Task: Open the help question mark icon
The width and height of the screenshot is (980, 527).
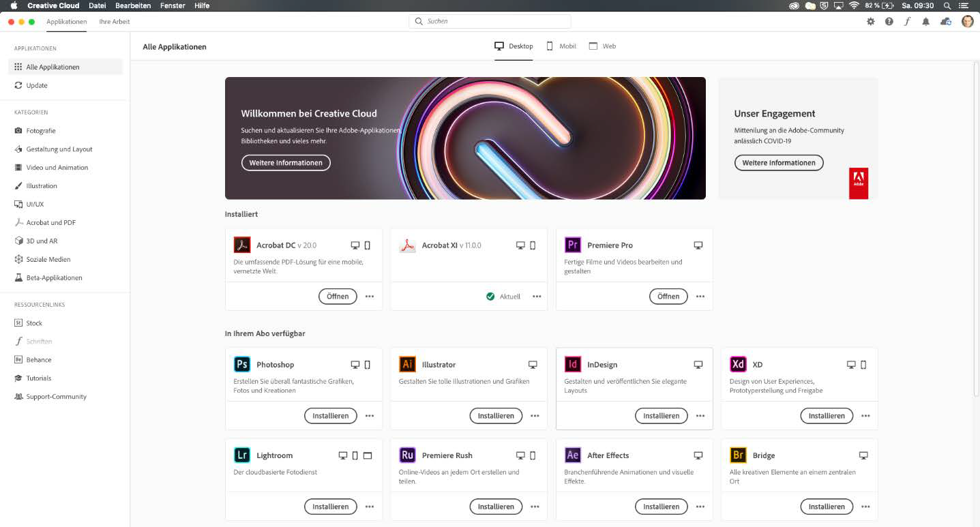Action: [889, 22]
